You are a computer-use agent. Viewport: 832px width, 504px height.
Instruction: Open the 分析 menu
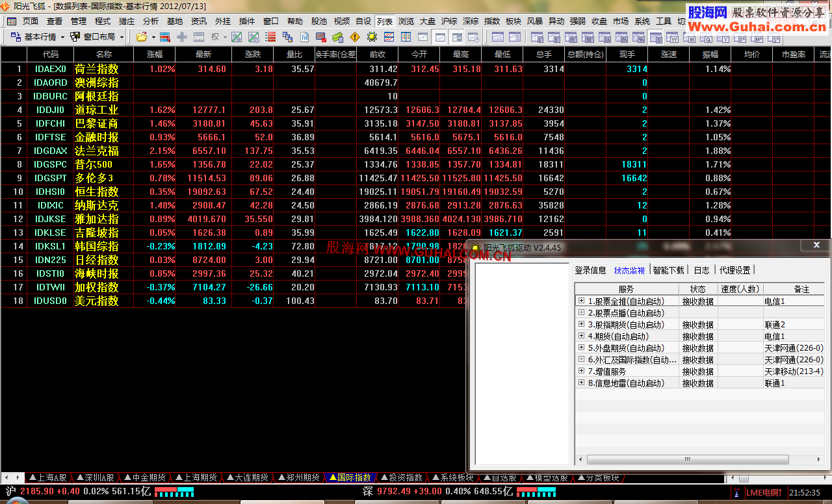click(151, 21)
